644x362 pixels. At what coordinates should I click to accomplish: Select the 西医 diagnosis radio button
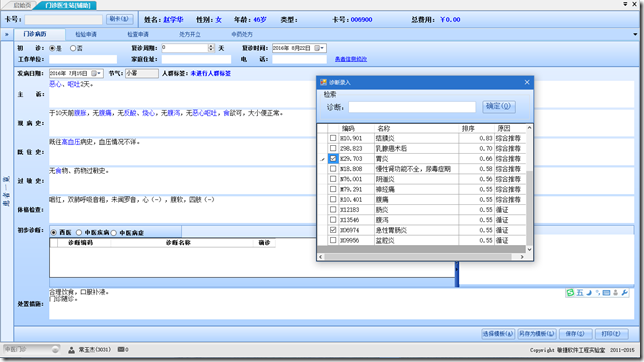[54, 233]
